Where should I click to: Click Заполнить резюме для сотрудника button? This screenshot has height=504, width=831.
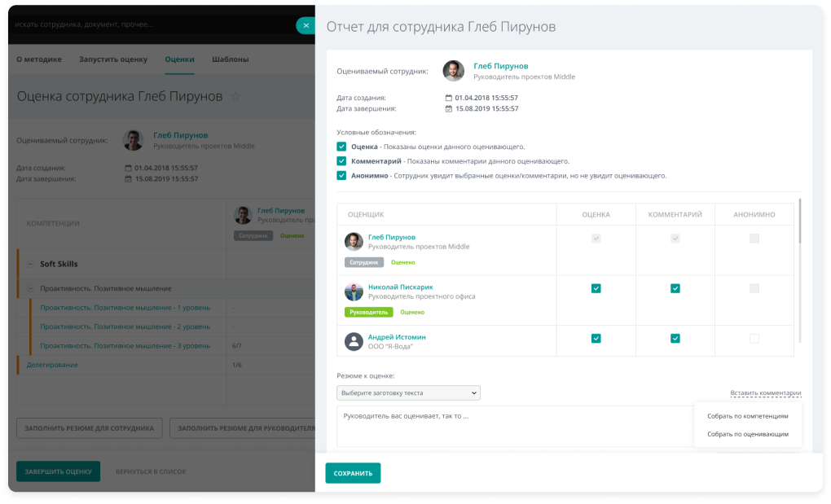tap(89, 428)
